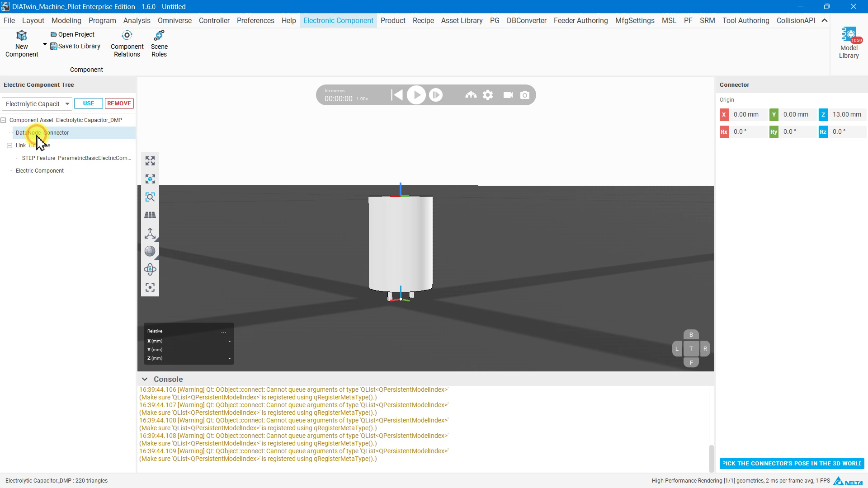
Task: Open the Analysis tab
Action: [x=137, y=20]
